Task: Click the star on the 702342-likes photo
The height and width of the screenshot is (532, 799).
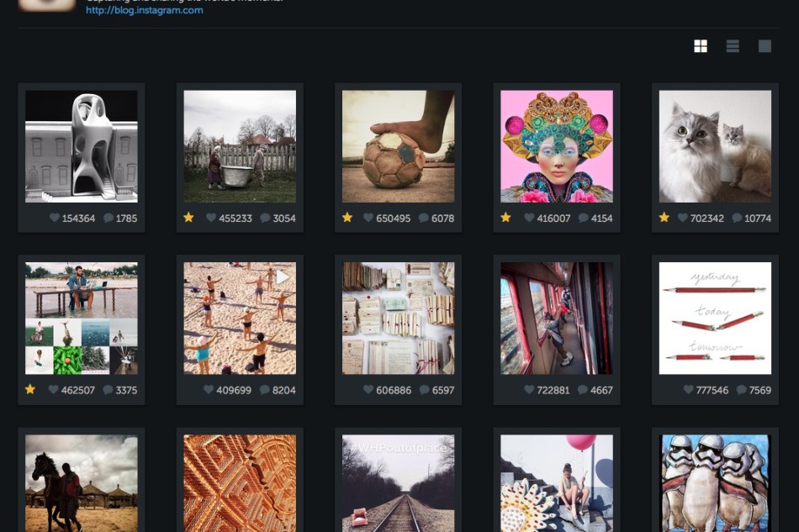Action: coord(664,218)
